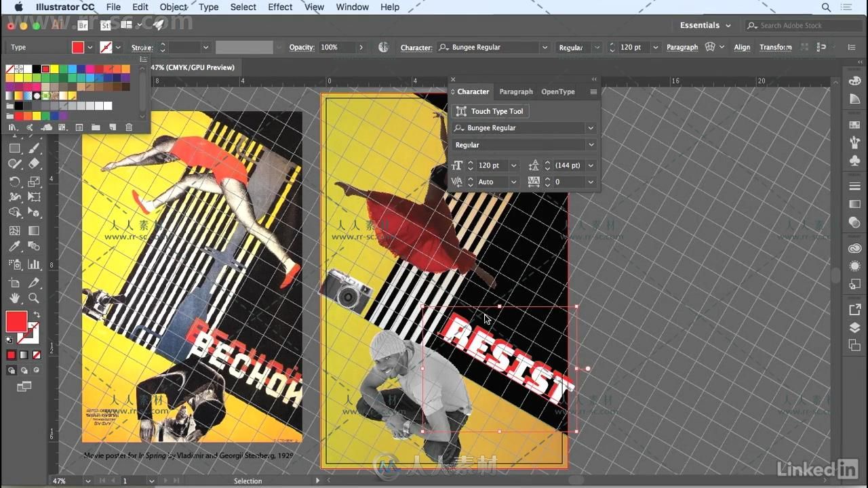This screenshot has height=488, width=868.
Task: Expand the Essentials workspace switcher
Action: pyautogui.click(x=705, y=25)
